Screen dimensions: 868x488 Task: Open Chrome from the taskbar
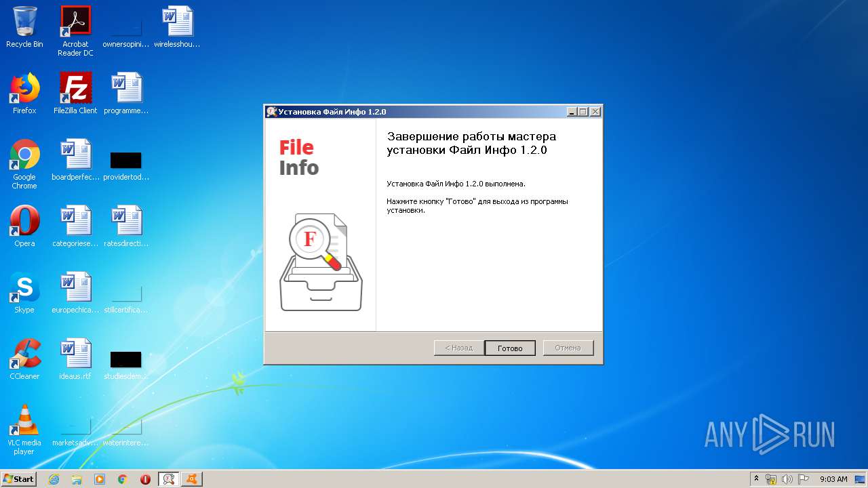tap(123, 479)
